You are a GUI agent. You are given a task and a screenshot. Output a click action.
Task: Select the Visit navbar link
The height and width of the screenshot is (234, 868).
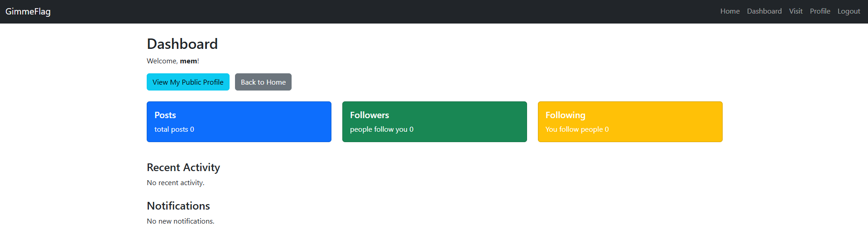pyautogui.click(x=796, y=11)
